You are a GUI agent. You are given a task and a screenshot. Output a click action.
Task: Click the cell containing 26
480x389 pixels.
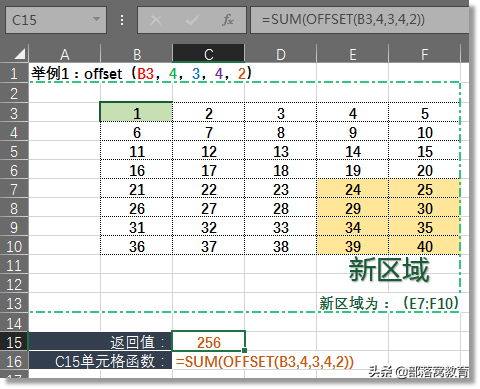[137, 208]
